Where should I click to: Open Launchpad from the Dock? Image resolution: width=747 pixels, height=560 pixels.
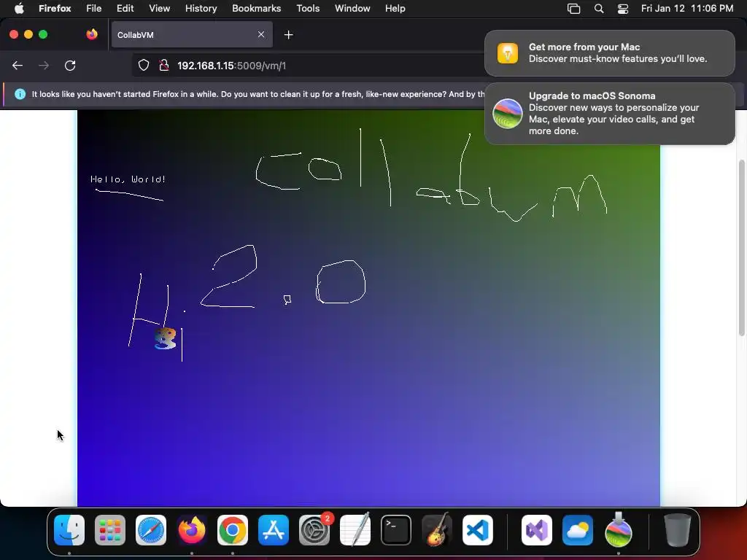click(x=110, y=530)
